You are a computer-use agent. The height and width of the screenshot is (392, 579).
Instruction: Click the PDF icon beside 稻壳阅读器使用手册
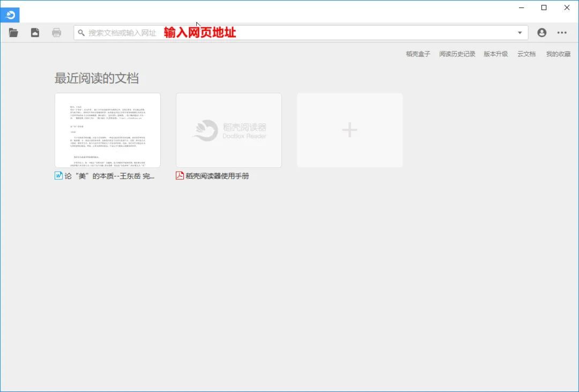179,175
